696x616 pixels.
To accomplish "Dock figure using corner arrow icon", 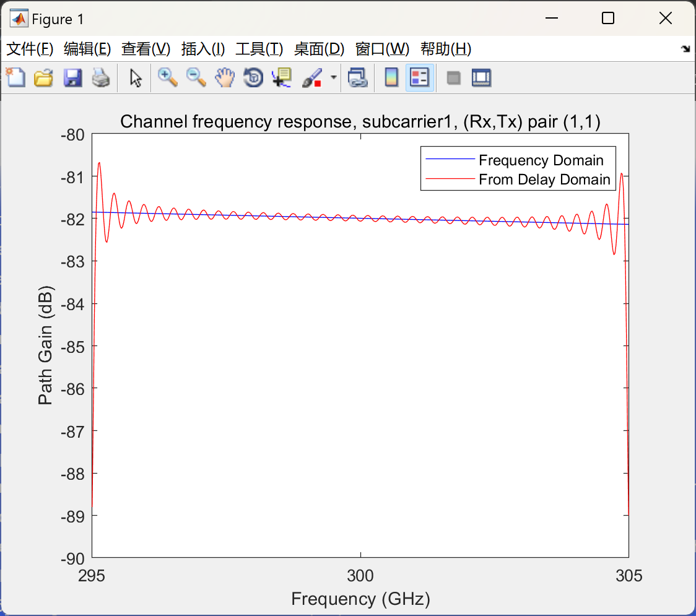I will pyautogui.click(x=685, y=49).
